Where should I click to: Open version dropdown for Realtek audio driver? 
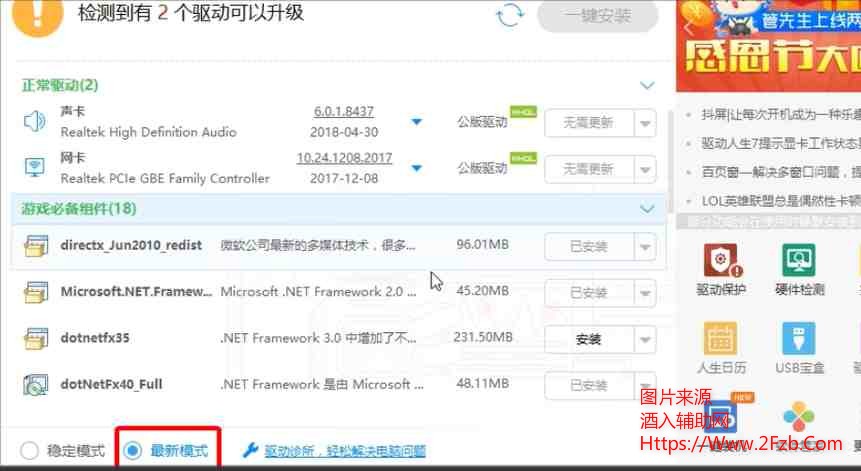pyautogui.click(x=417, y=121)
